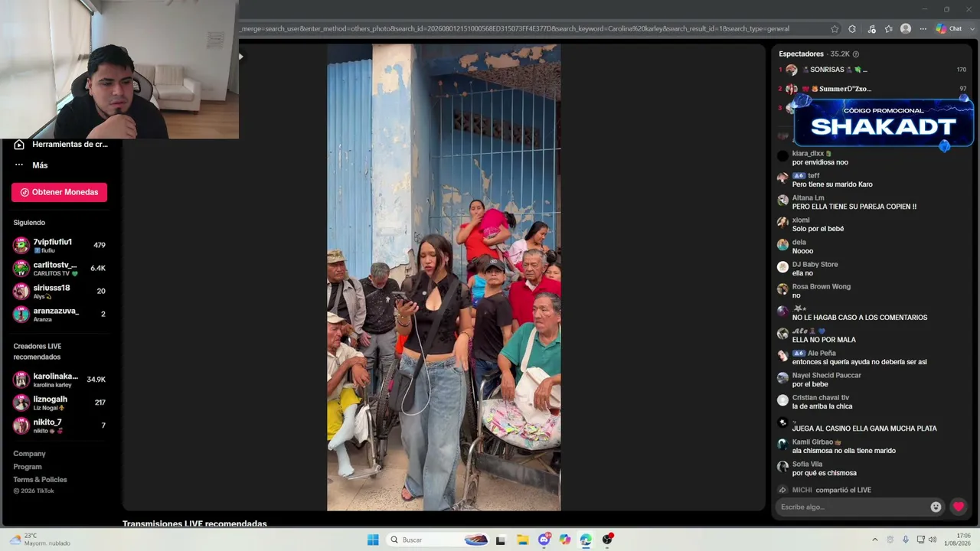Click the Espectadores help question icon
Screen dimensions: 980x551
[x=856, y=54]
